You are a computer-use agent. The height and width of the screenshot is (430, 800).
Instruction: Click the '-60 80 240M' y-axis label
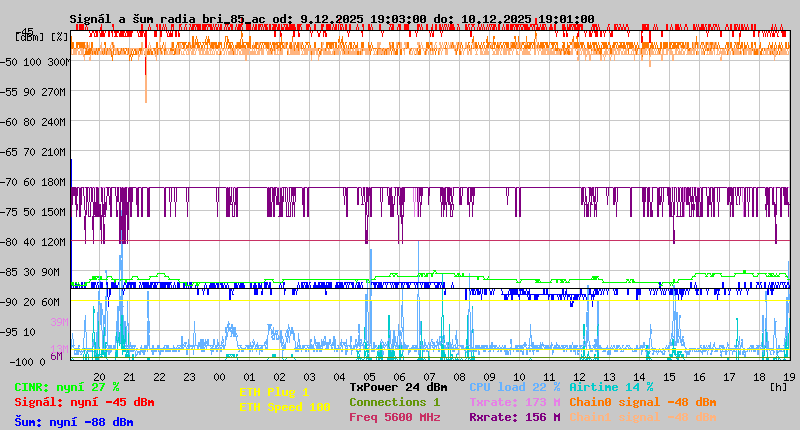click(x=33, y=122)
